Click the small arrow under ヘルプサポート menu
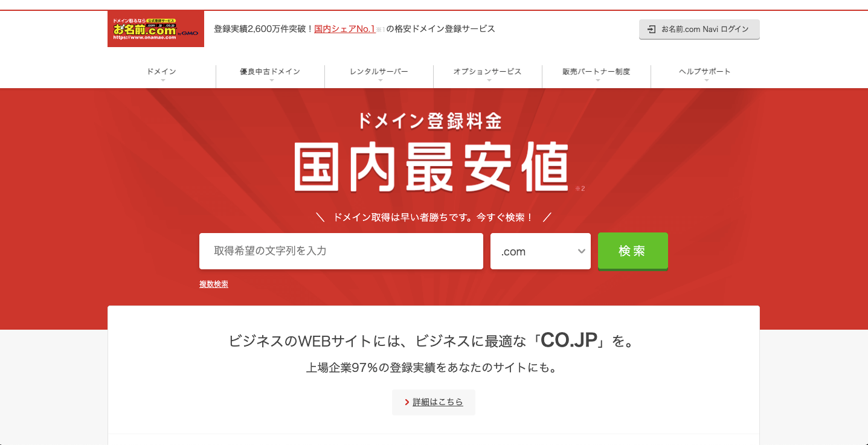Viewport: 868px width, 445px height. (x=706, y=80)
